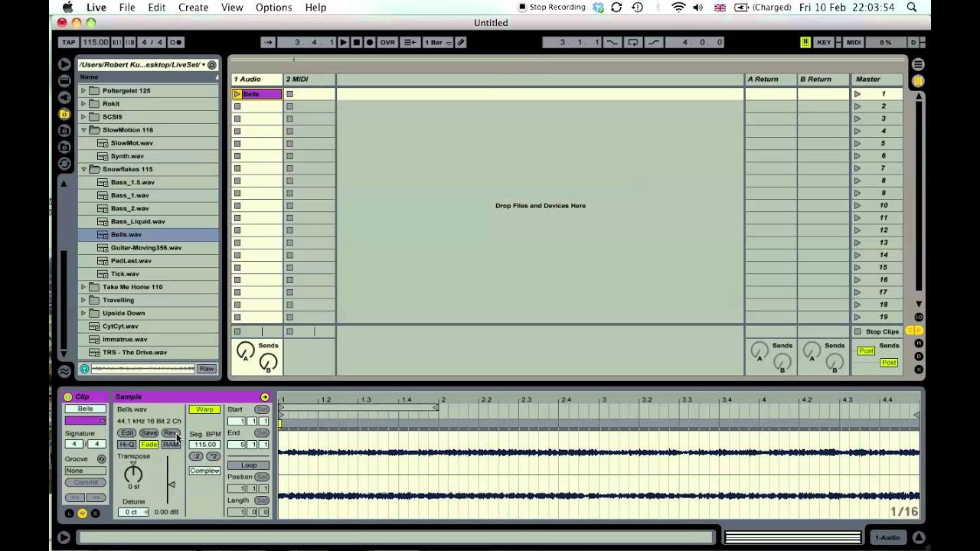
Task: Click the global Record button
Action: coord(369,42)
